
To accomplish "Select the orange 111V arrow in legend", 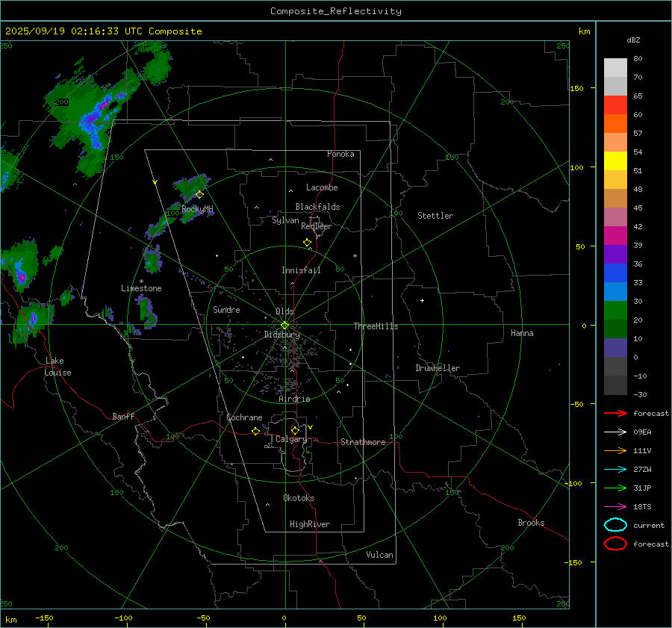I will point(615,450).
